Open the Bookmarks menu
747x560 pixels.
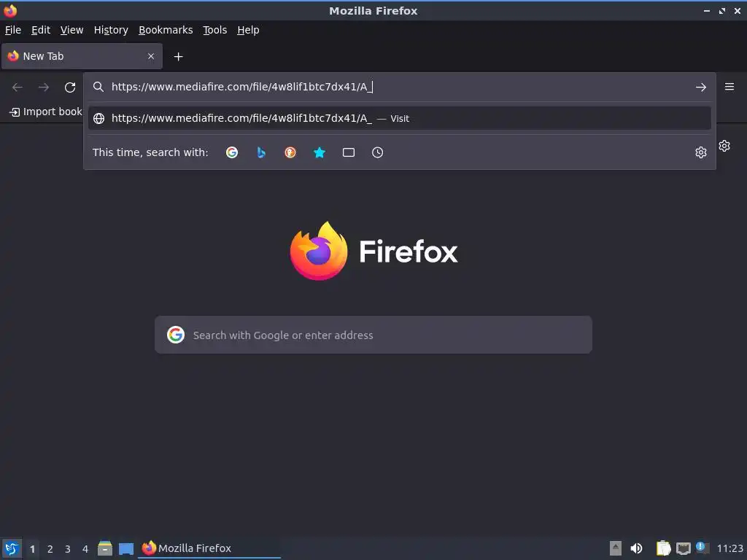(x=166, y=30)
